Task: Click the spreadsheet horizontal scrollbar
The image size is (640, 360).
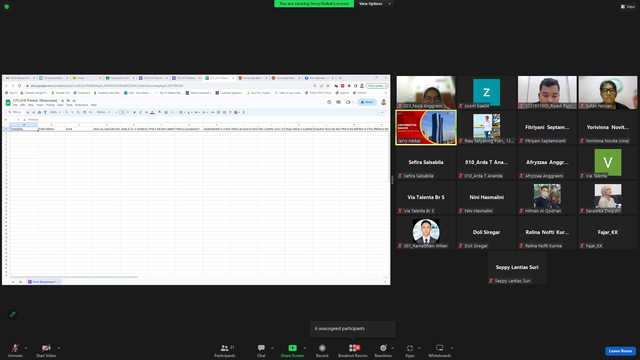Action: click(74, 277)
